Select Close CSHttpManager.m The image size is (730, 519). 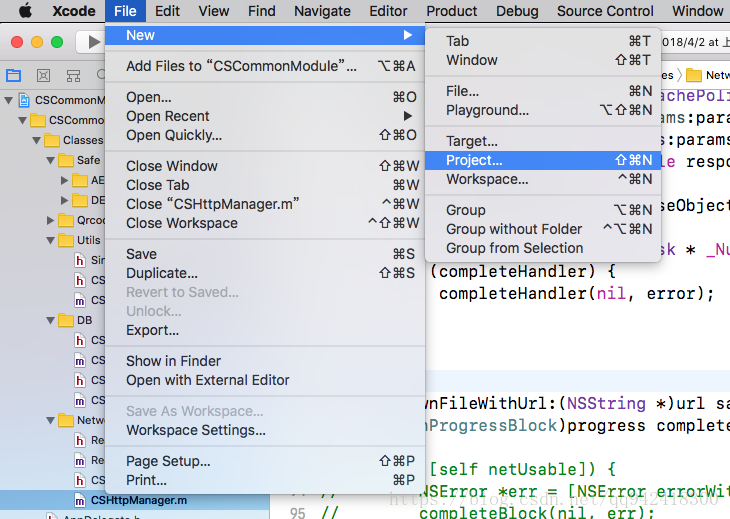(265, 204)
